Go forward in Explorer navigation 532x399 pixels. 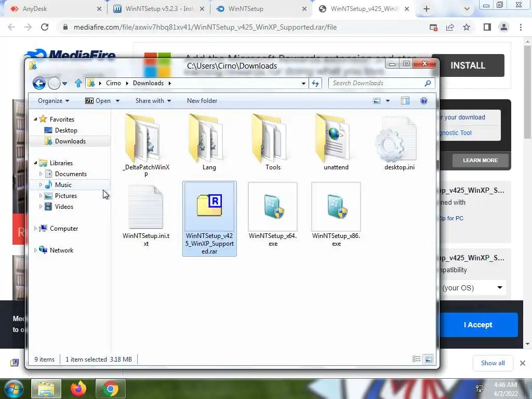coord(54,83)
